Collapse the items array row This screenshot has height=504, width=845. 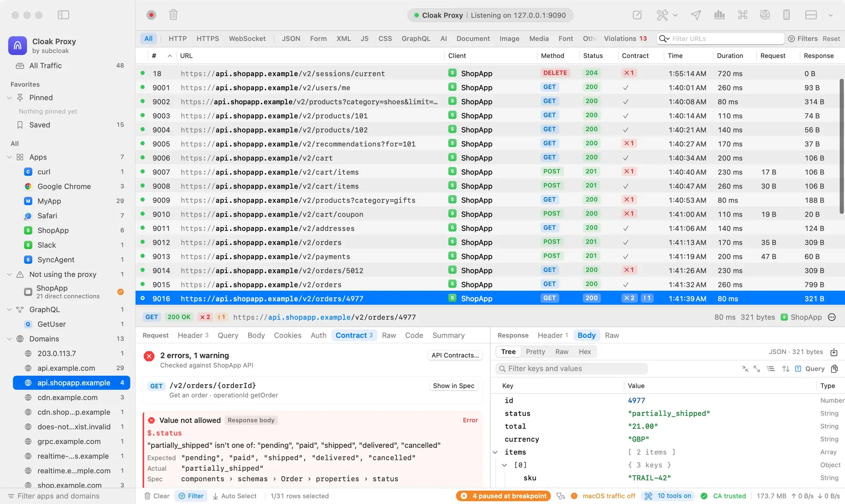495,452
